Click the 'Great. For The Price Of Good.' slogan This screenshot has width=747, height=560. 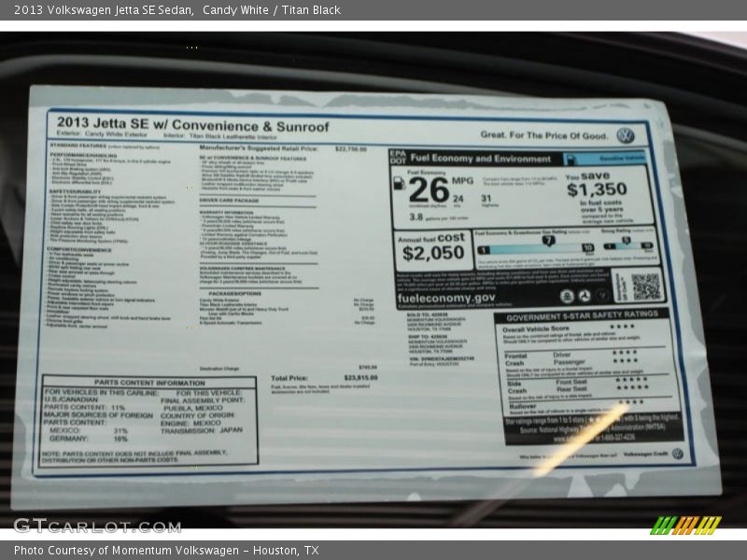[x=544, y=135]
